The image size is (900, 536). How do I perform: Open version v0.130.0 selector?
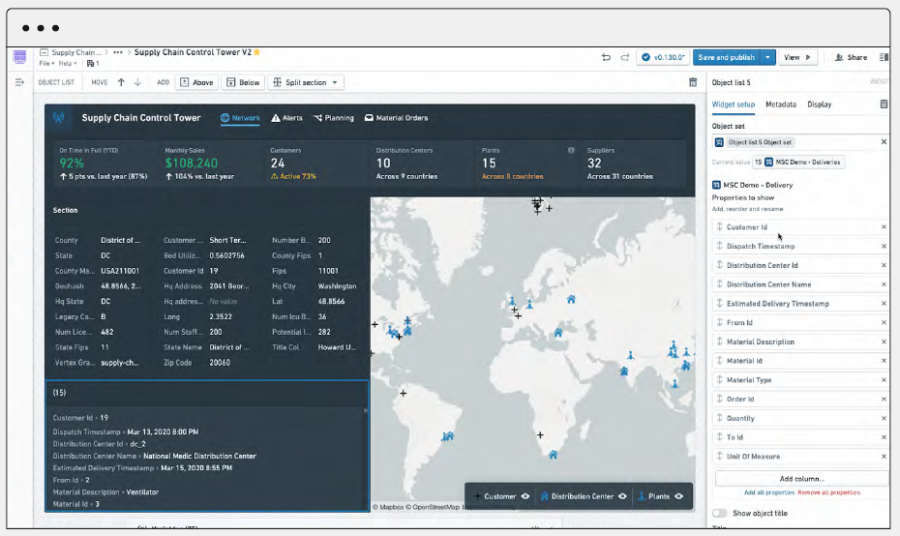pos(663,57)
